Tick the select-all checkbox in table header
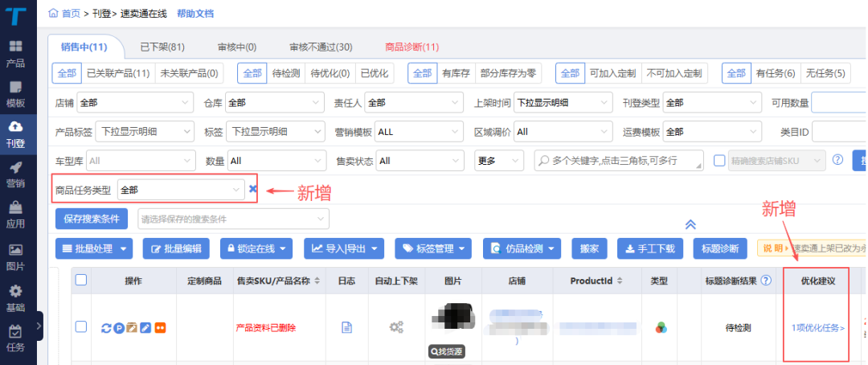This screenshot has height=365, width=868. [x=80, y=280]
